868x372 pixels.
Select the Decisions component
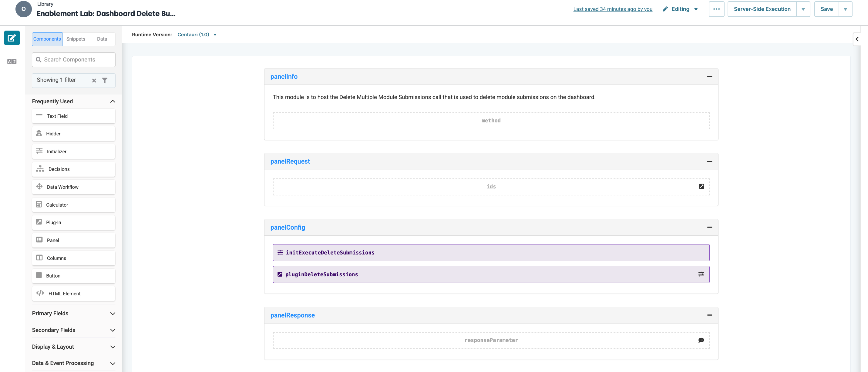click(73, 169)
